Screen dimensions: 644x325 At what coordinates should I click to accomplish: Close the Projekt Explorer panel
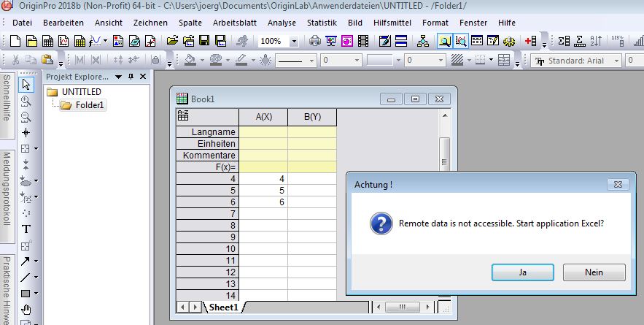point(143,77)
